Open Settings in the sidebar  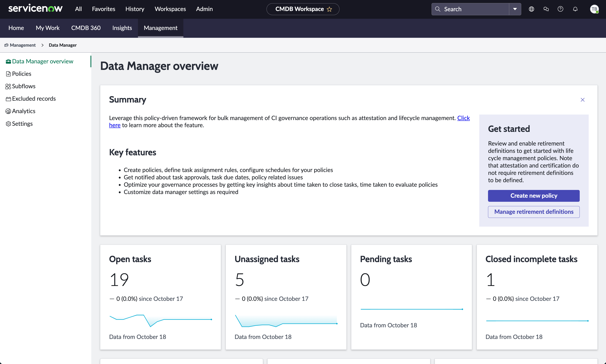pyautogui.click(x=22, y=124)
